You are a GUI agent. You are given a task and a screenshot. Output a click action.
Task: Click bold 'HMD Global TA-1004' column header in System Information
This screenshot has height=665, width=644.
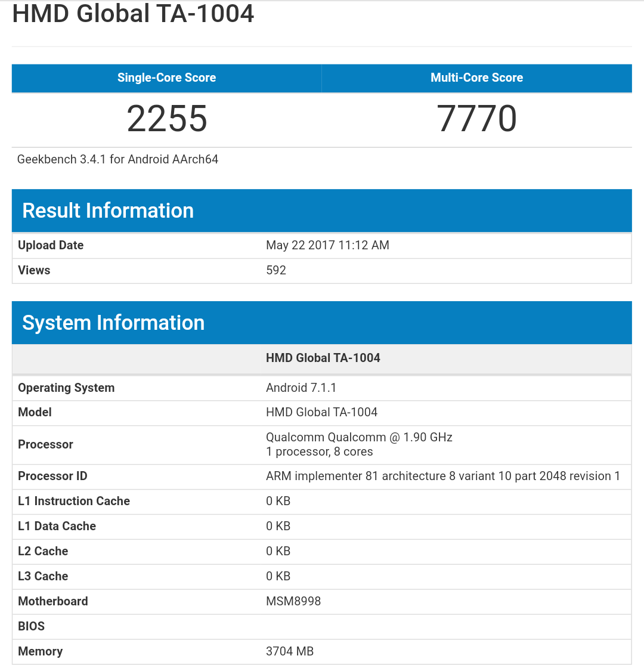pyautogui.click(x=323, y=358)
